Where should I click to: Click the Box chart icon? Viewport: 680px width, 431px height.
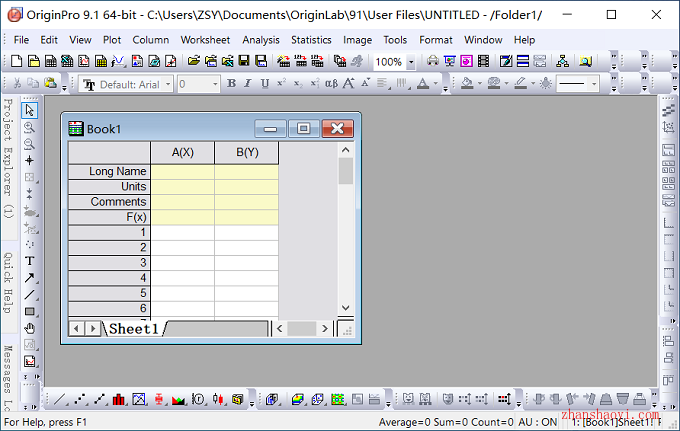coord(159,399)
